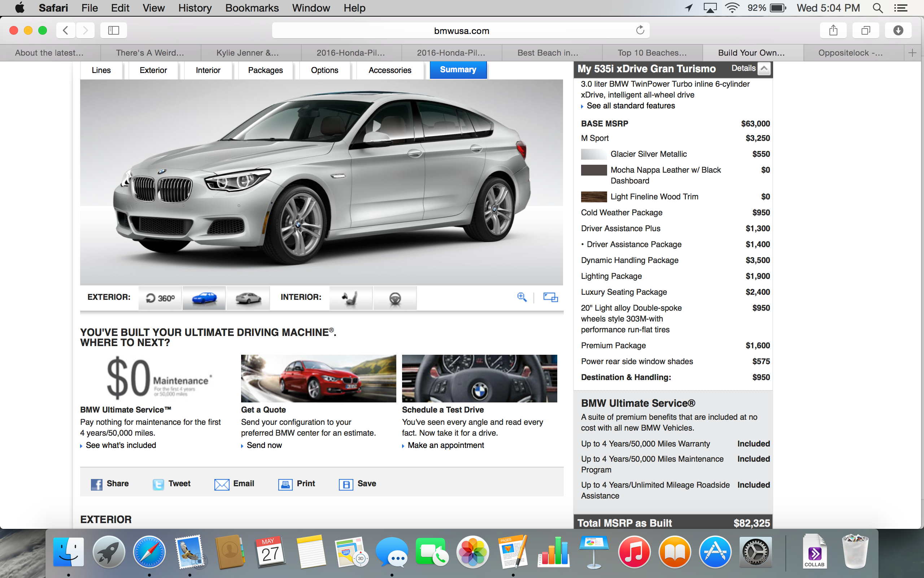Open the History menu
The width and height of the screenshot is (924, 578).
195,8
